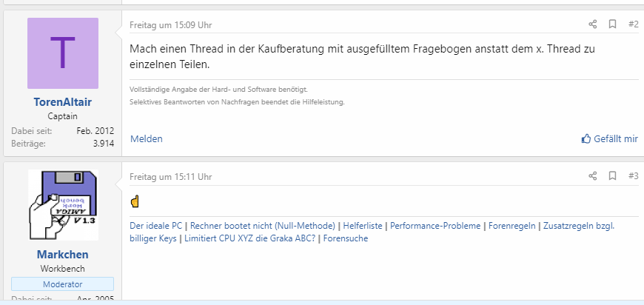The width and height of the screenshot is (644, 305).
Task: Open TorenAltair's purple T avatar
Action: coord(63,53)
